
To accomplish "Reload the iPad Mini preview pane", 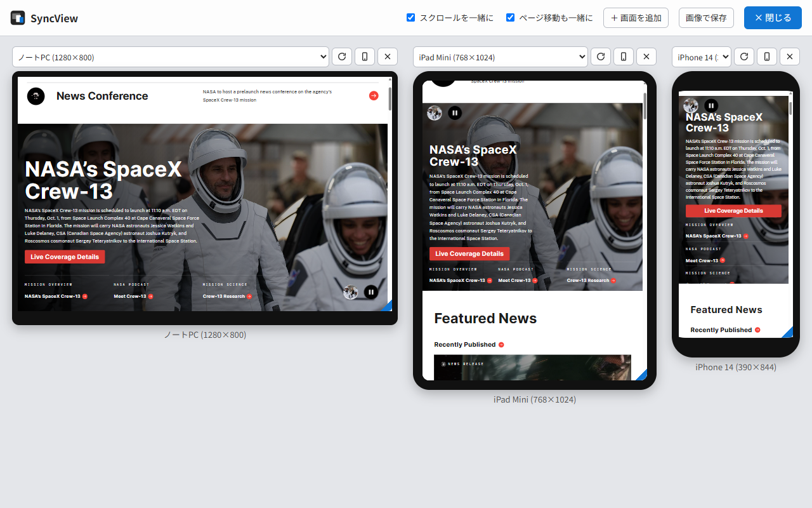I will click(600, 57).
